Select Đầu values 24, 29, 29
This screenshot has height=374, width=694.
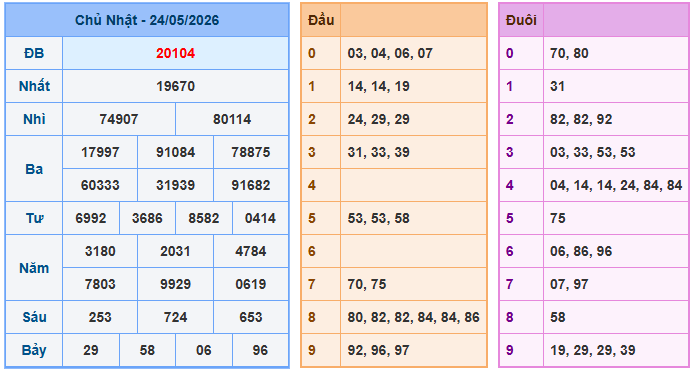tap(379, 119)
